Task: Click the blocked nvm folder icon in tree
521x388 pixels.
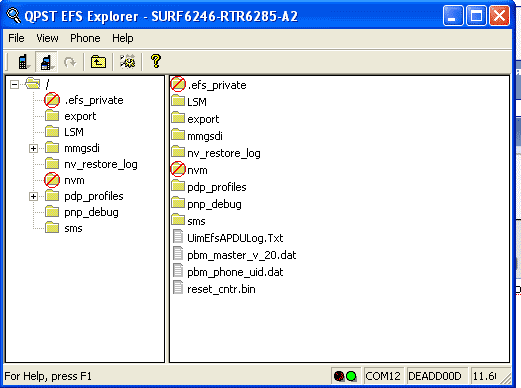Action: pyautogui.click(x=52, y=180)
